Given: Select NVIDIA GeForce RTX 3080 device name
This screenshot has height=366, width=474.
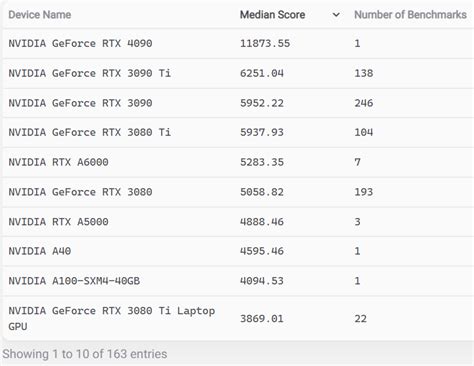Looking at the screenshot, I should click(x=80, y=192).
